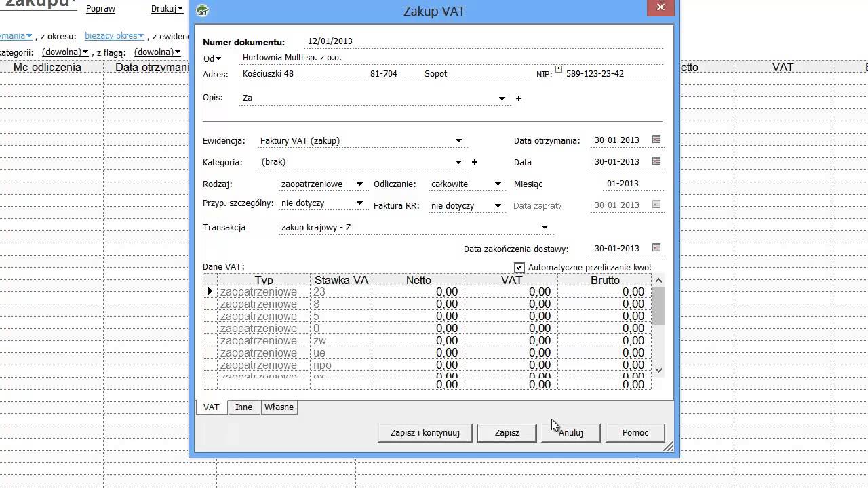Image resolution: width=868 pixels, height=488 pixels.
Task: Expand the Transakcja zakup krajowy dropdown
Action: [x=544, y=228]
